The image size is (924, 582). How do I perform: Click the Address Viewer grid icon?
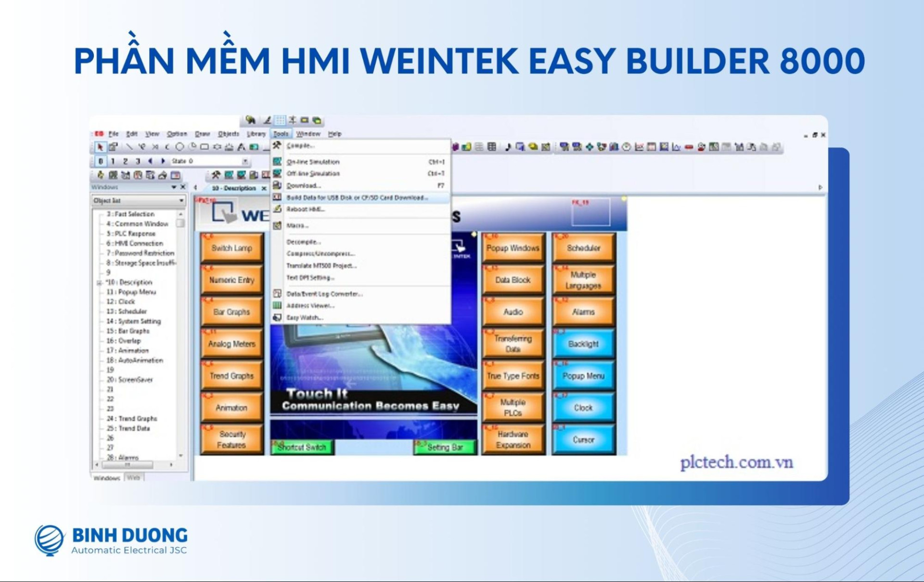coord(277,305)
